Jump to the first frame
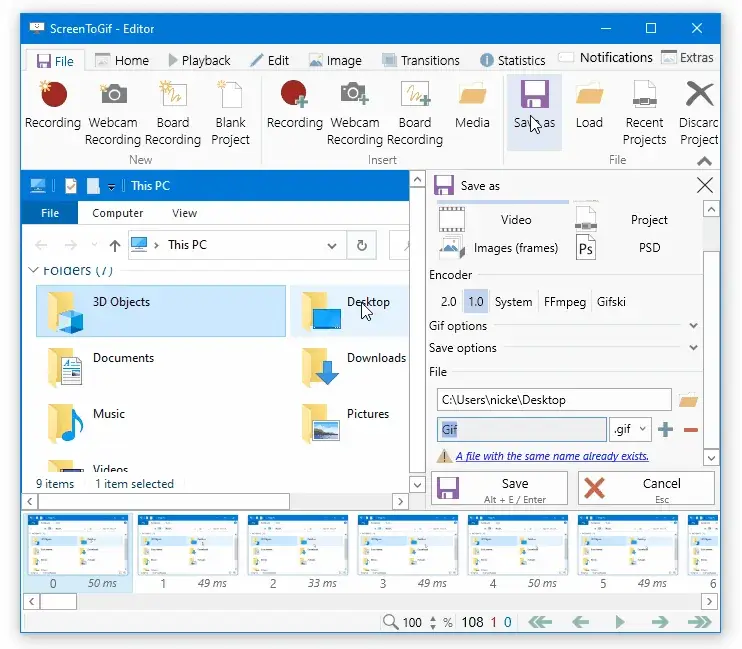 (x=540, y=622)
